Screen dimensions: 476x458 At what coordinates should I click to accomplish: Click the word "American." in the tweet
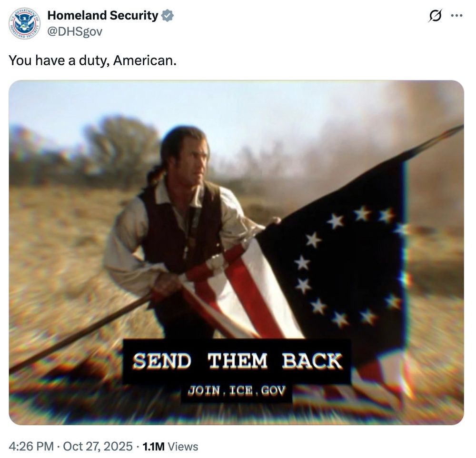[145, 60]
